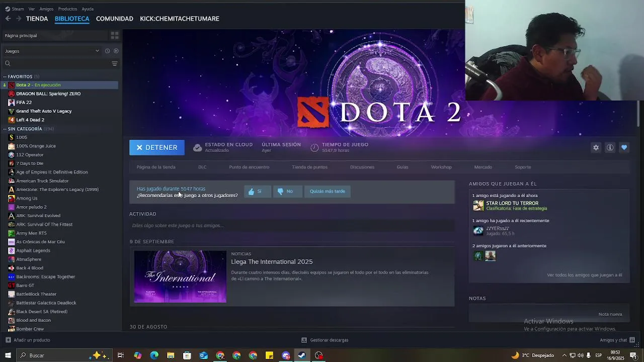Viewport: 644px width, 362px height.
Task: Open Gestionar descargas
Action: click(x=325, y=340)
